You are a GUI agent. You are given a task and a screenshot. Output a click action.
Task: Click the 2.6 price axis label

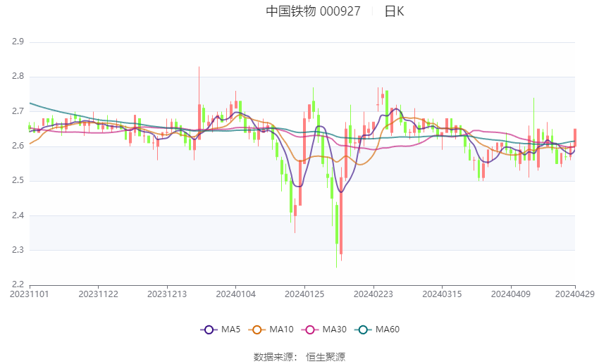click(18, 146)
